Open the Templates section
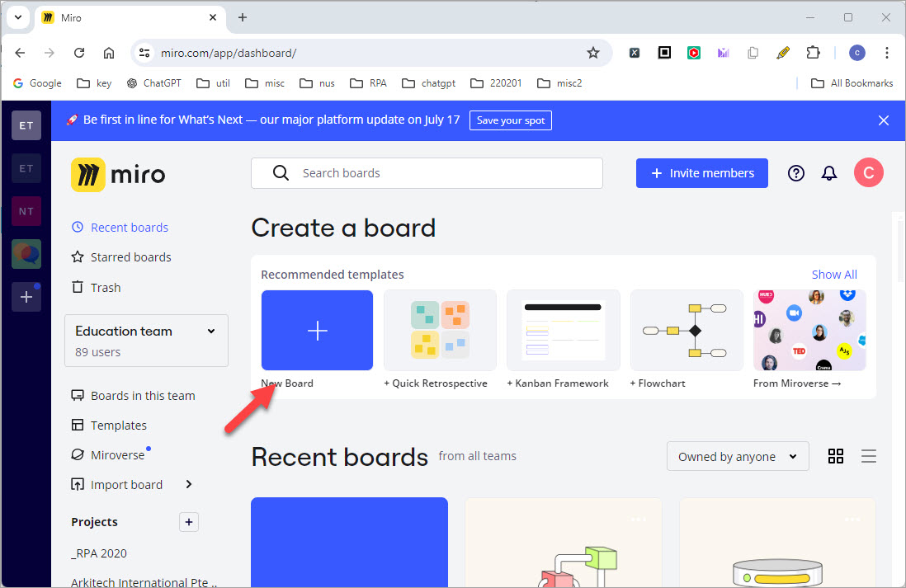This screenshot has width=906, height=588. [109, 425]
